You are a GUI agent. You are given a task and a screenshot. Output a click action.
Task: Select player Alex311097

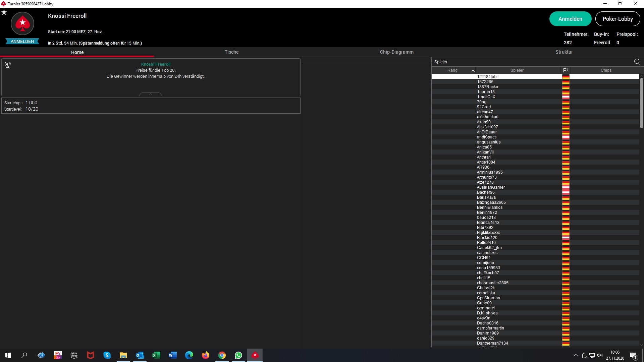tap(535, 127)
